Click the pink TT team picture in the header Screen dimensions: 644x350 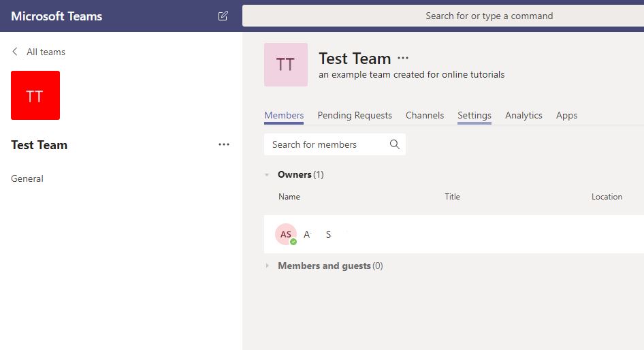pos(286,65)
